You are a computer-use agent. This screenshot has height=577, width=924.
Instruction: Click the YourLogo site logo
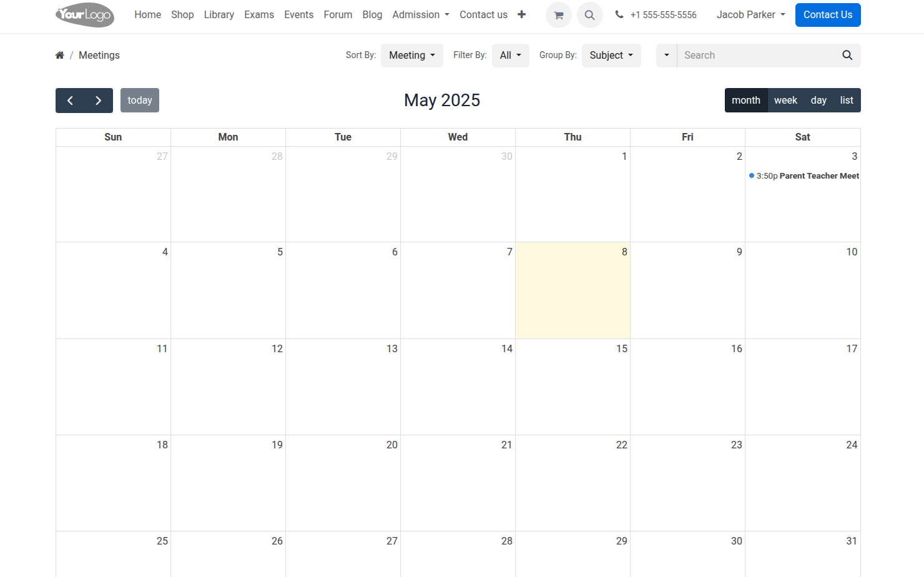(85, 15)
